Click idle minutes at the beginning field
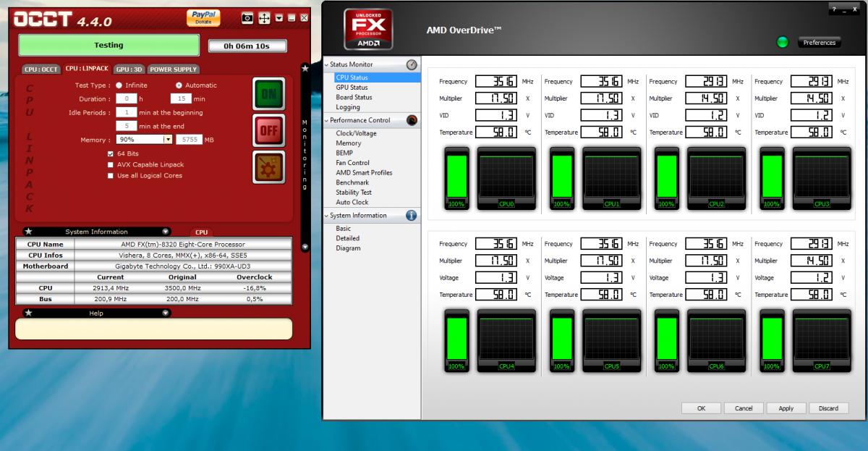Screen dimensions: 868x451 (x=127, y=112)
